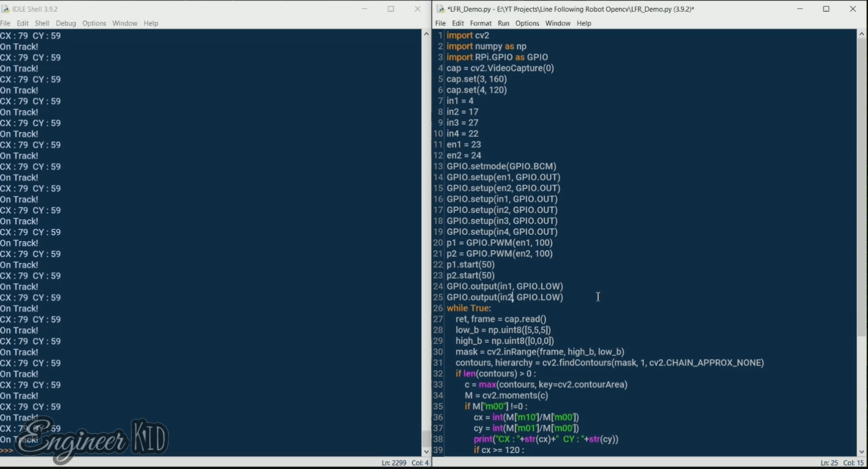
Task: Click the IDLE Shell scrollbar down arrow
Action: tap(426, 452)
